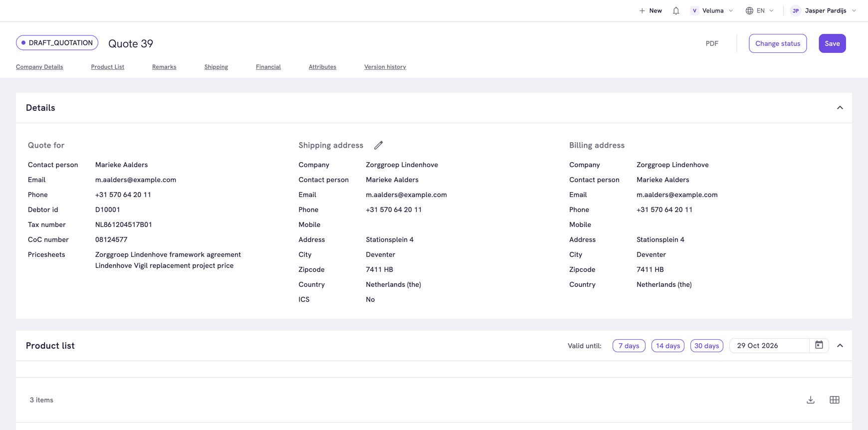
Task: Open the notifications bell
Action: point(676,10)
